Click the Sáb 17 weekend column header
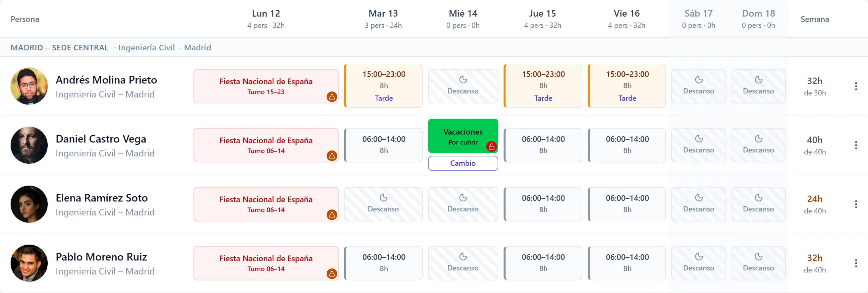The image size is (868, 293). tap(698, 19)
